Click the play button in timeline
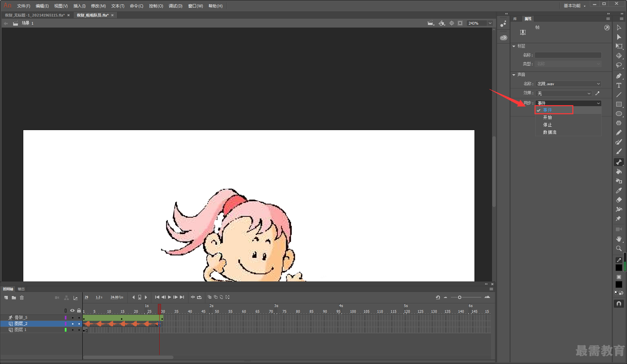627x364 pixels. pyautogui.click(x=169, y=297)
